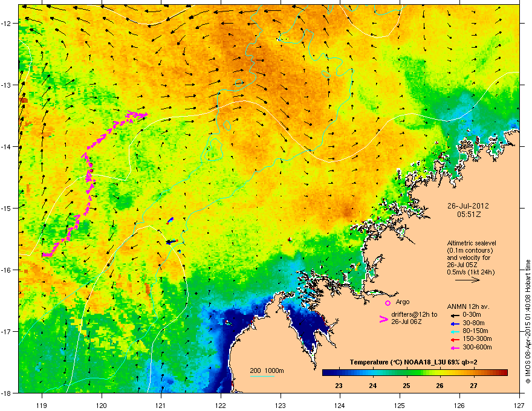This screenshot has width=532, height=411.
Task: Click the latitude axis label '-12'
Action: pyautogui.click(x=7, y=24)
